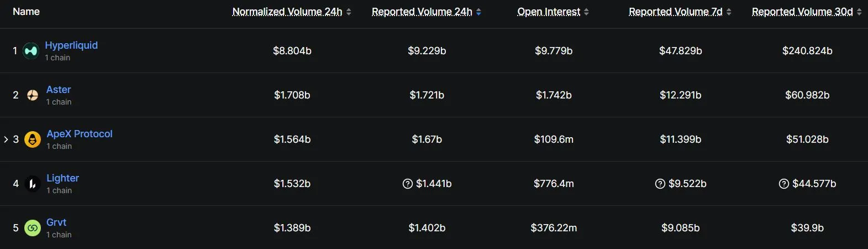Open the Hyperliquid protocol link

pyautogui.click(x=71, y=45)
